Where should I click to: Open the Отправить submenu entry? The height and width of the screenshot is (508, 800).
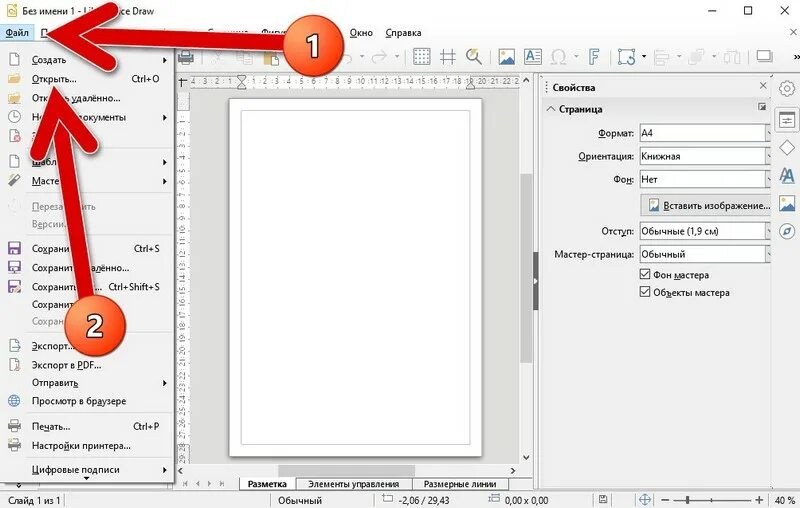(88, 383)
